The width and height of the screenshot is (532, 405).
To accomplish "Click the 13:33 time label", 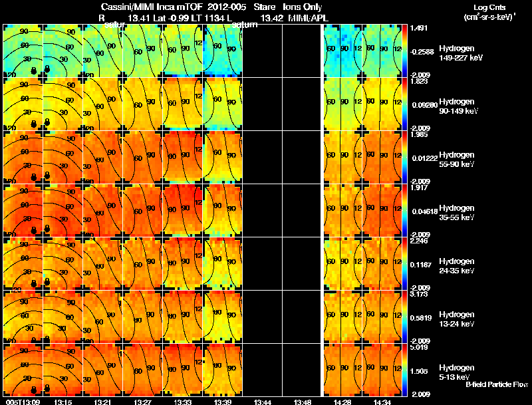I will (x=182, y=402).
